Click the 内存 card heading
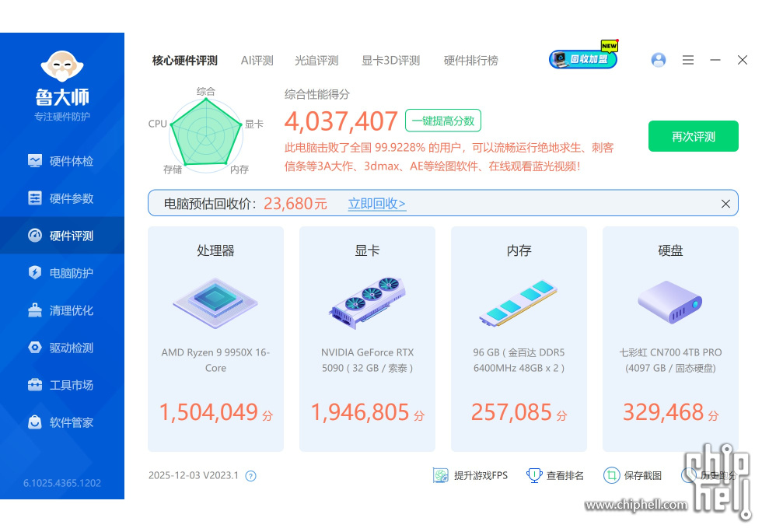The image size is (762, 532). [x=519, y=250]
